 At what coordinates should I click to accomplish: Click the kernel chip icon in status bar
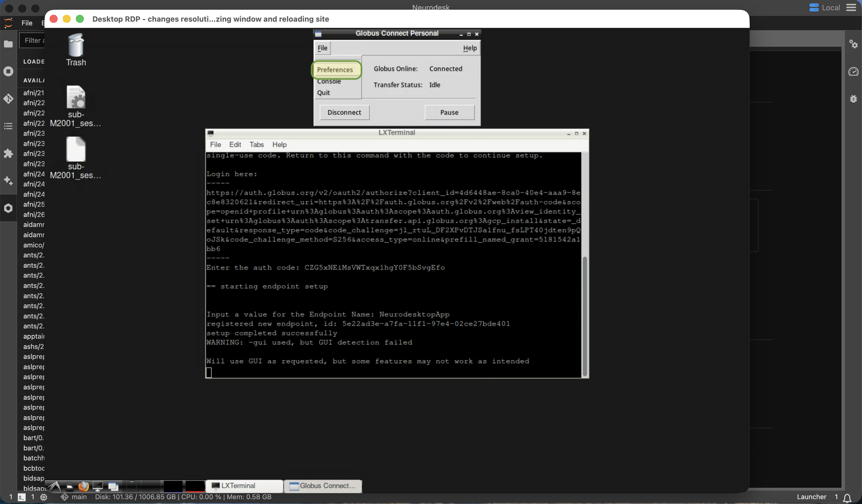pos(43,497)
